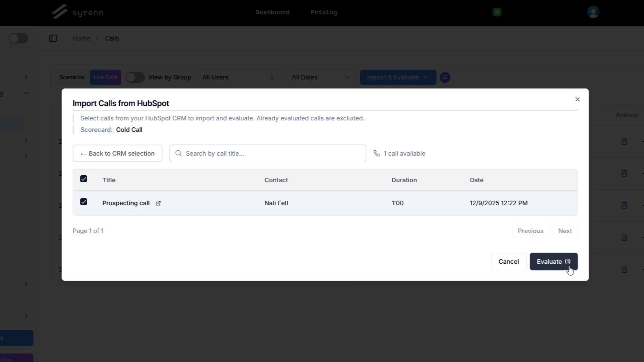Click the Cold Call scorecard name

(129, 130)
